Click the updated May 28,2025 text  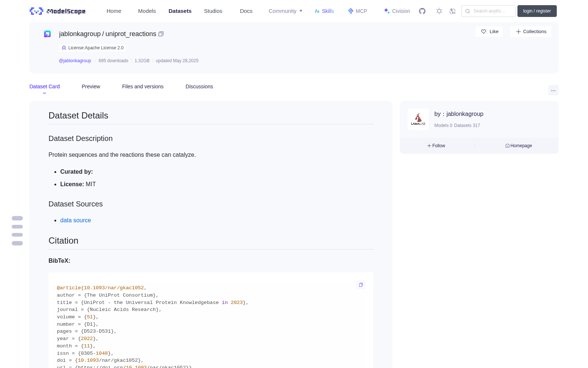(177, 61)
